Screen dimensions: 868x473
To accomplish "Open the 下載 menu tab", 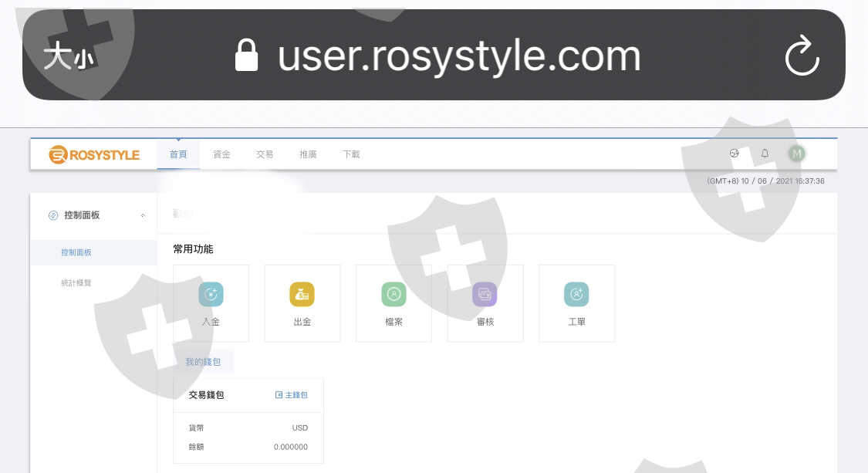I will [351, 154].
